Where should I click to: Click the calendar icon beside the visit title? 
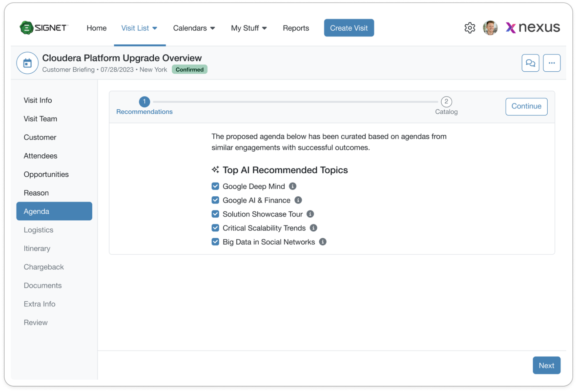point(27,63)
